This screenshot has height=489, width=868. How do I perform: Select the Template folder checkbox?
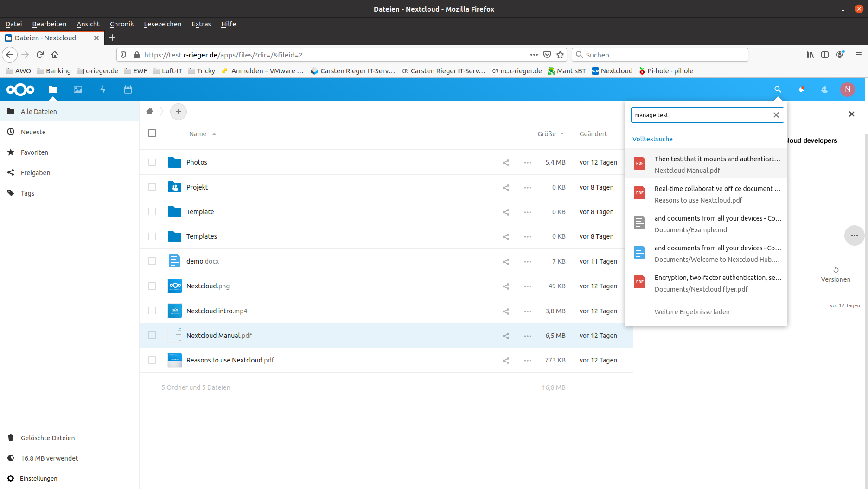[152, 211]
